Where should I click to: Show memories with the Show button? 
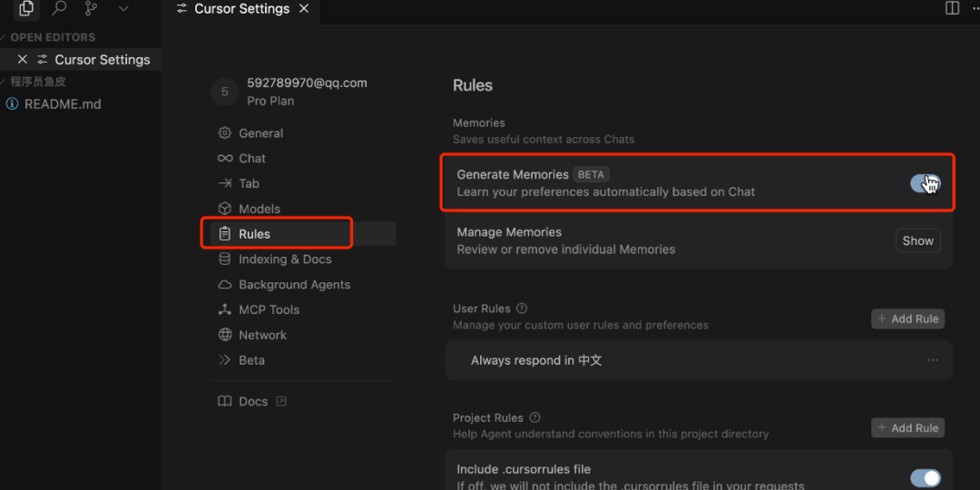[x=917, y=240]
